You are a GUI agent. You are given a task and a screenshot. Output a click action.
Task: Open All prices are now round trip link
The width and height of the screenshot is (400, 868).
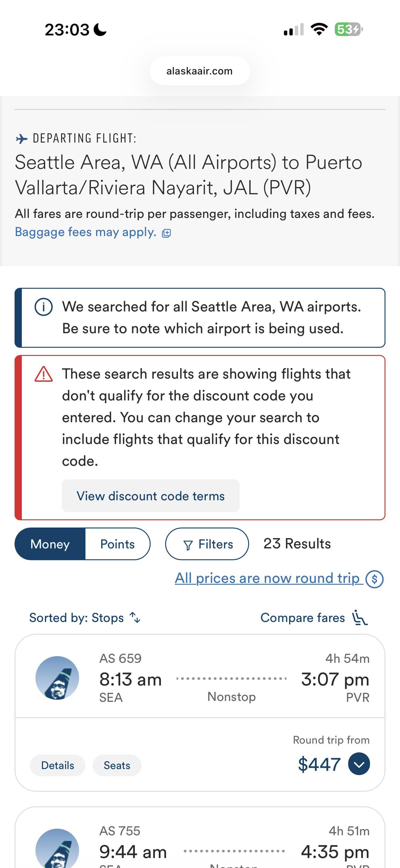click(267, 578)
